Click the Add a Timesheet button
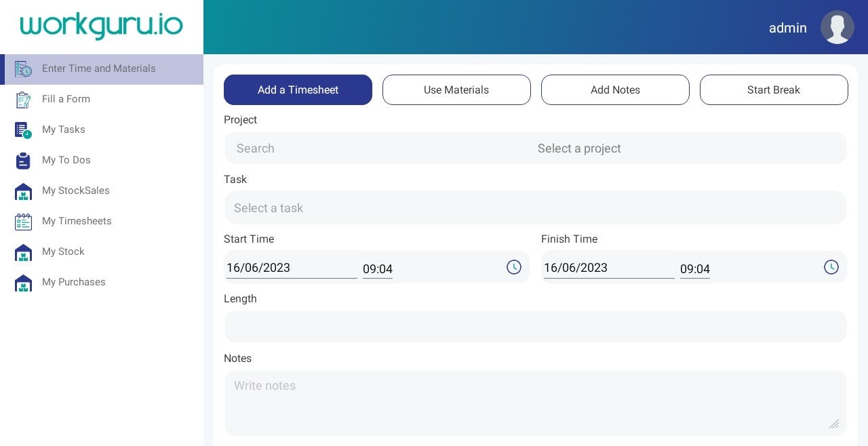The height and width of the screenshot is (446, 868). [297, 89]
